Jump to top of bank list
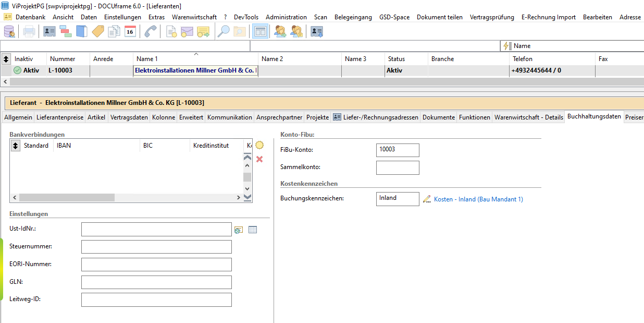Screen dimensions: 644x323 point(247,157)
